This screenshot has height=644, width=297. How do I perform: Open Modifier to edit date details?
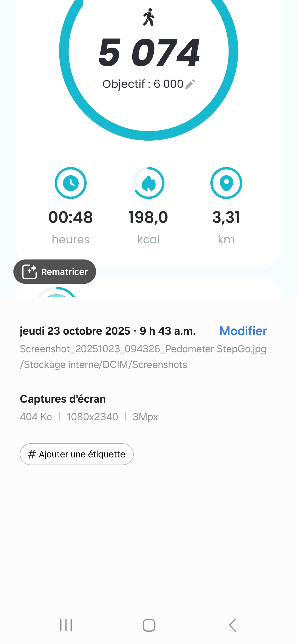243,331
